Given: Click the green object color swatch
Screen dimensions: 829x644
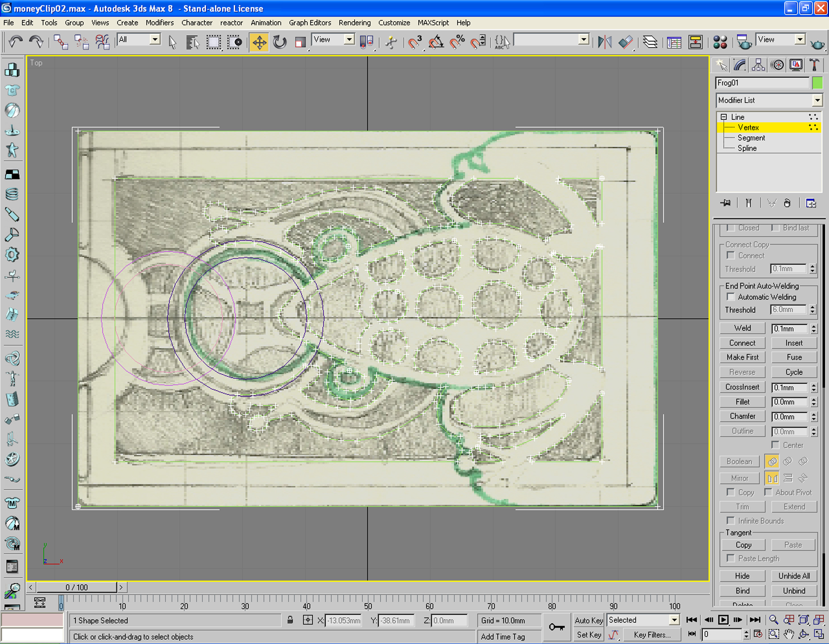Looking at the screenshot, I should pyautogui.click(x=817, y=83).
